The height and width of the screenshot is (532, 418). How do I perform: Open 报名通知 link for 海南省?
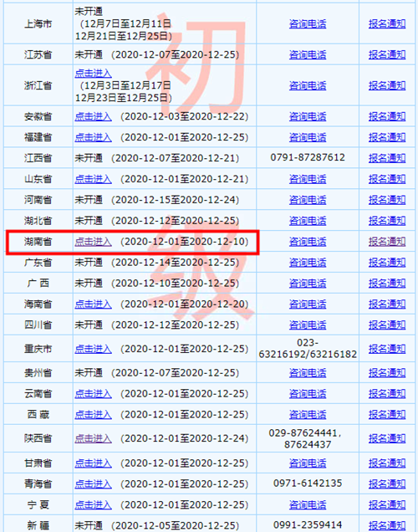[387, 304]
